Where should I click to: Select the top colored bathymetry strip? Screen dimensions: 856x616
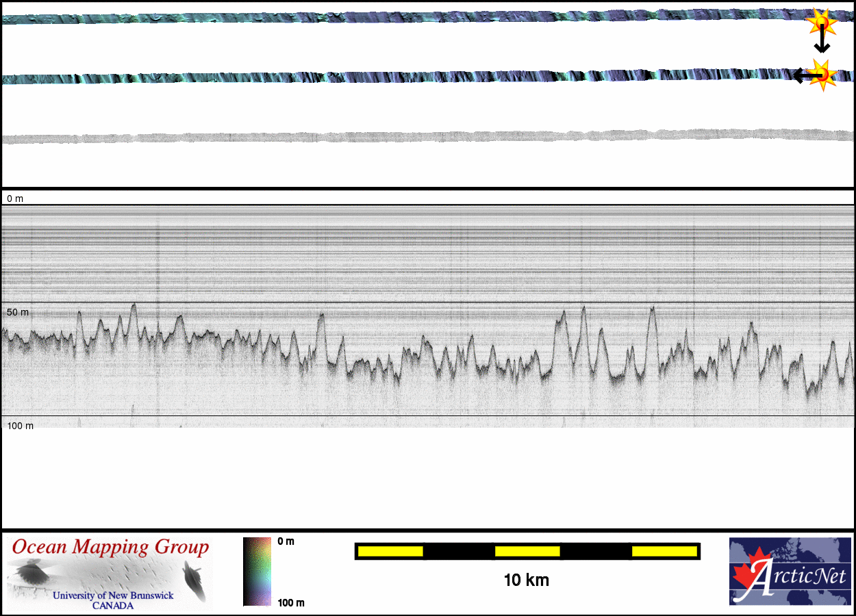411,17
